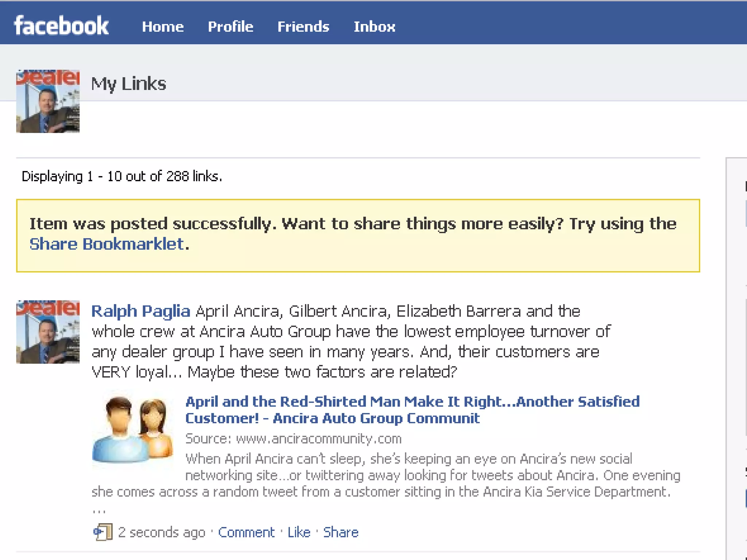Open the Friends menu item
This screenshot has height=560, width=747.
click(x=303, y=27)
